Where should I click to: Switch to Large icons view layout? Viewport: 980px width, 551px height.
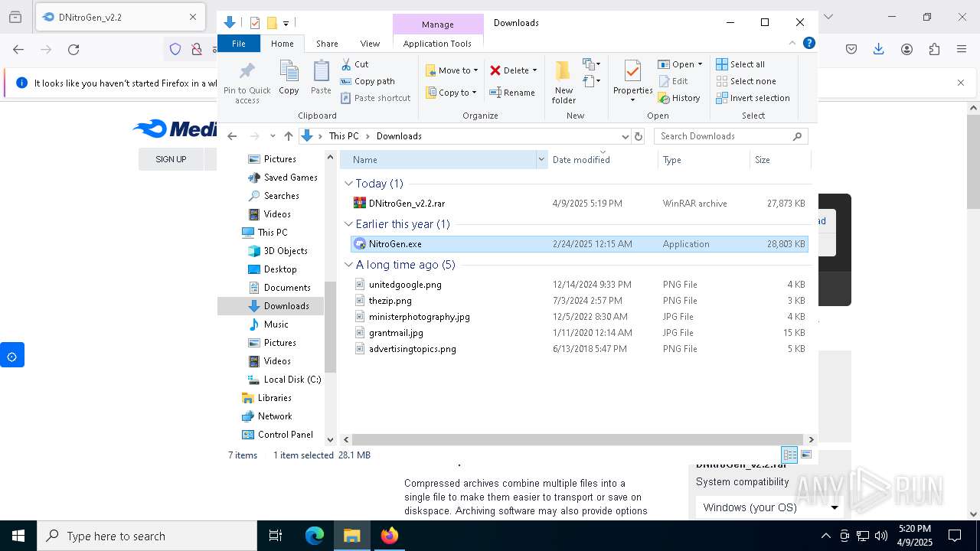click(805, 455)
